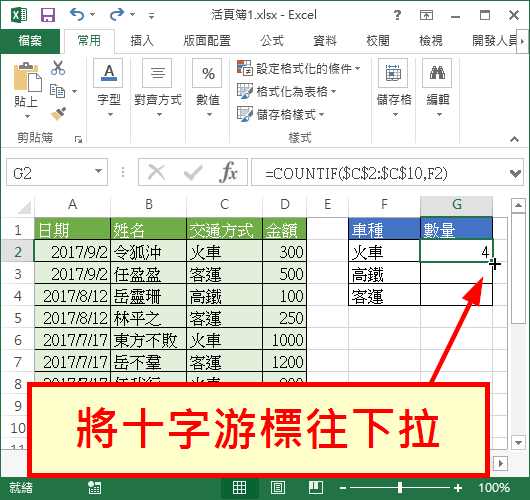Click the Paste clipboard icon
The image size is (530, 500).
27,77
